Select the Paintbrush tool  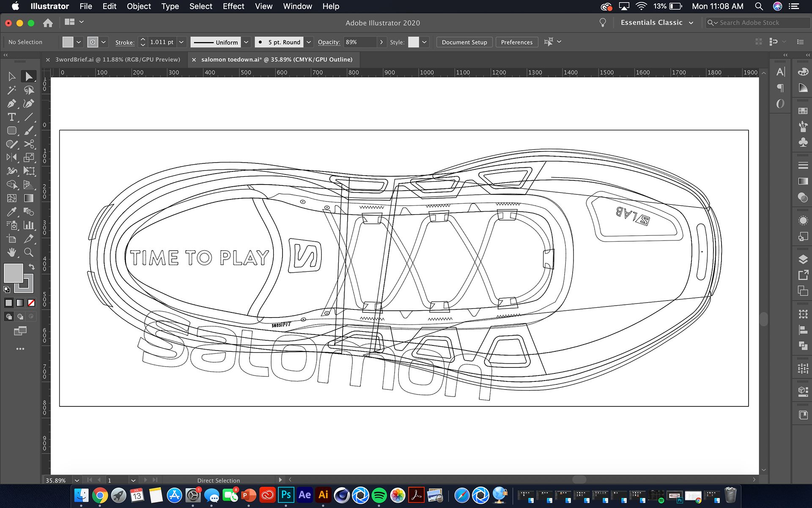pos(29,130)
